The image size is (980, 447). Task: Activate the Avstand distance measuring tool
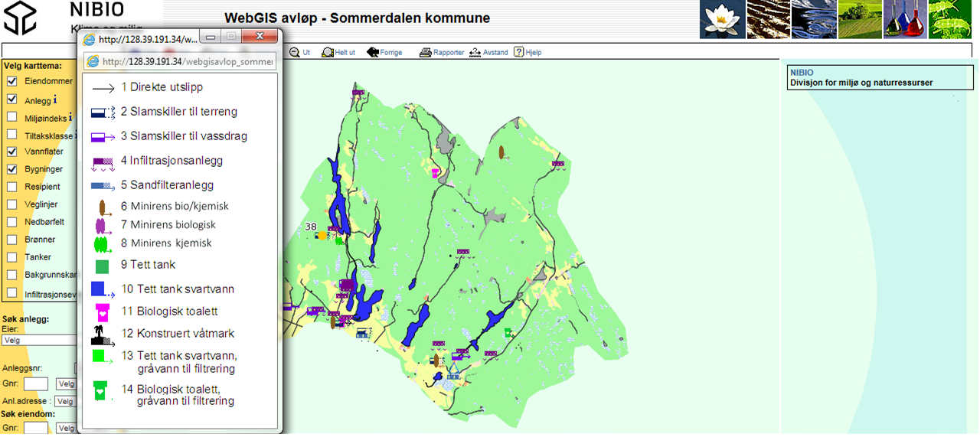pos(475,52)
